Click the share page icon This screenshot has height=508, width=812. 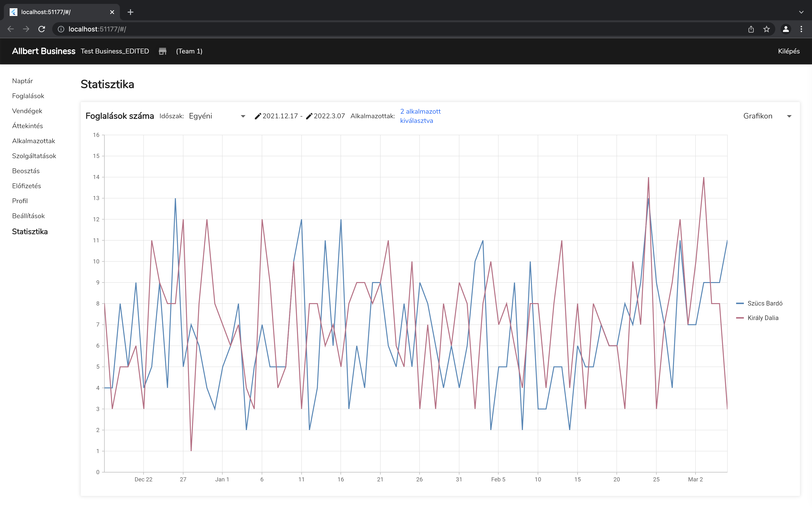(751, 29)
